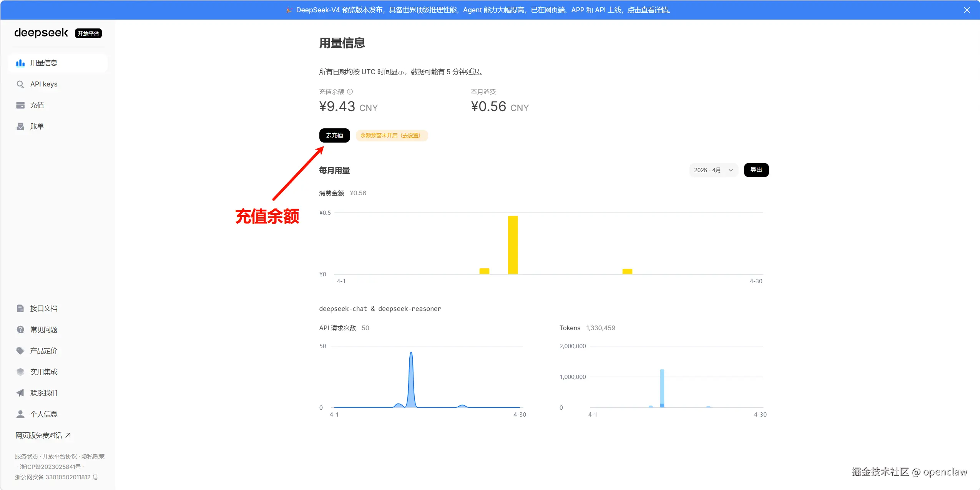The height and width of the screenshot is (490, 980).
Task: Open the 网页版免费对话 link
Action: [43, 435]
